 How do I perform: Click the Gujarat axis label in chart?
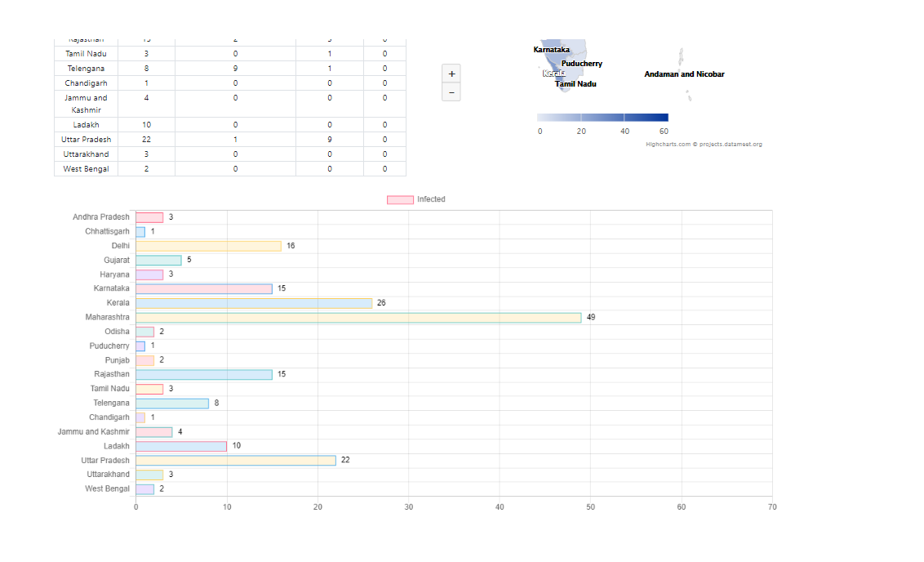click(x=117, y=260)
